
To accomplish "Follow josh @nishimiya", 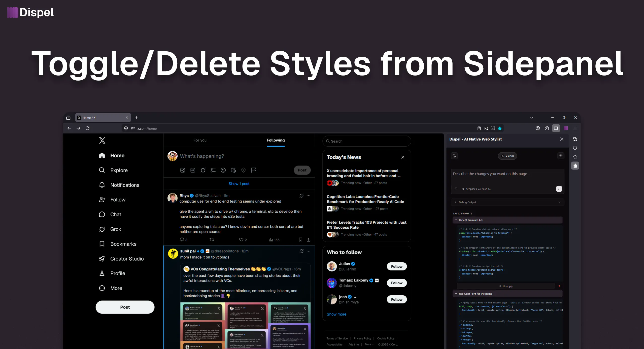I will (397, 299).
